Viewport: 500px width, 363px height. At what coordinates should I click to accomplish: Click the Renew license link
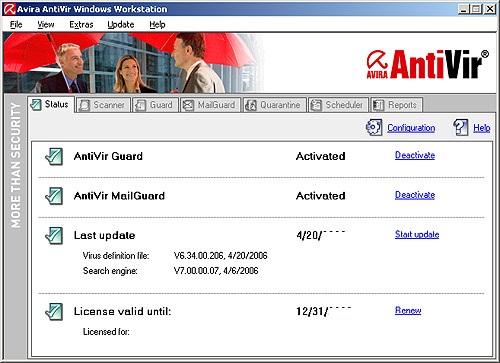(408, 311)
